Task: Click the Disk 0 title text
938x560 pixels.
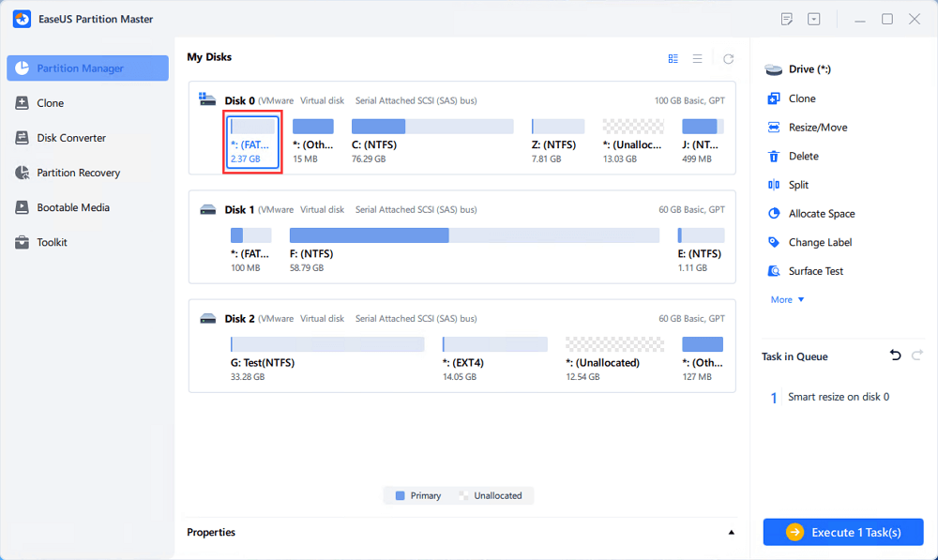Action: click(239, 100)
